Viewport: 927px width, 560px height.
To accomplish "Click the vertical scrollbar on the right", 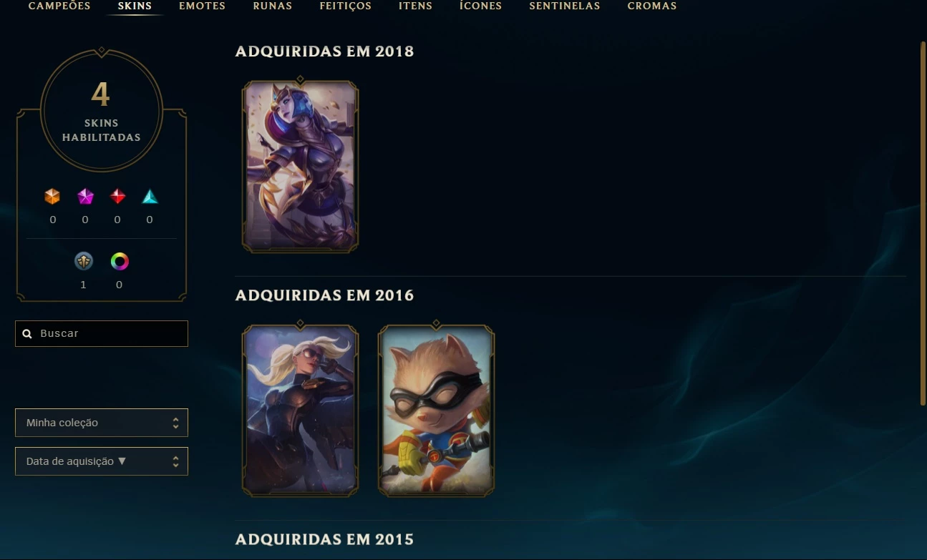I will 923,224.
